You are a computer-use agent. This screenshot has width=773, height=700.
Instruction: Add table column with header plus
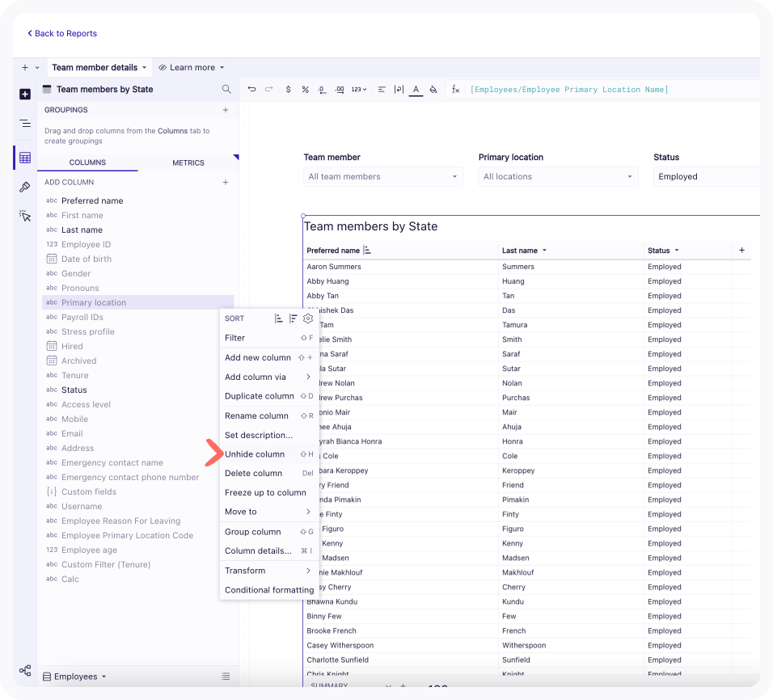coord(742,251)
